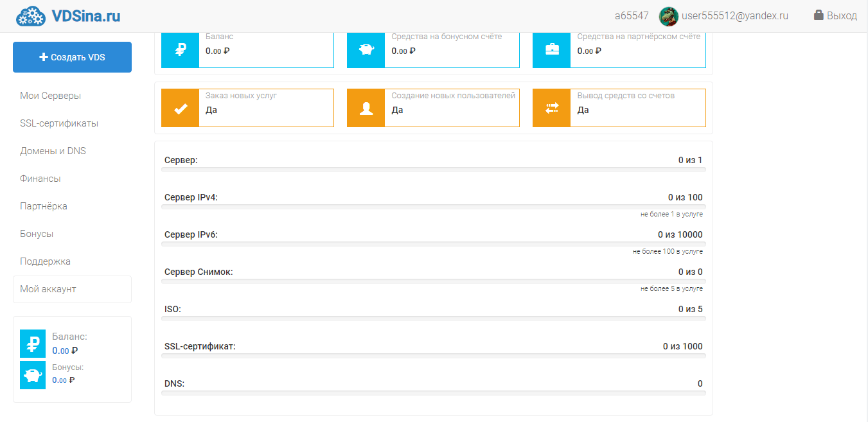The height and width of the screenshot is (422, 868).
Task: Select Финансы in the left menu
Action: [40, 179]
